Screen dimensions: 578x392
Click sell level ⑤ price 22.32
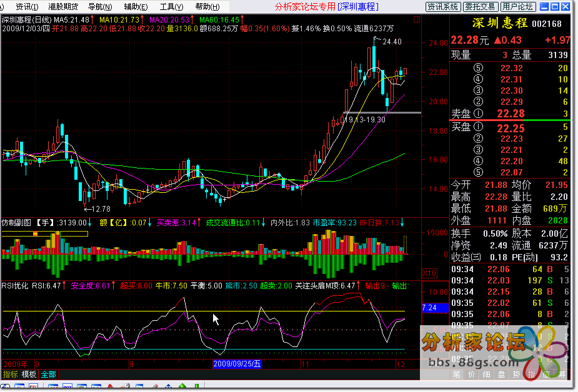[511, 68]
